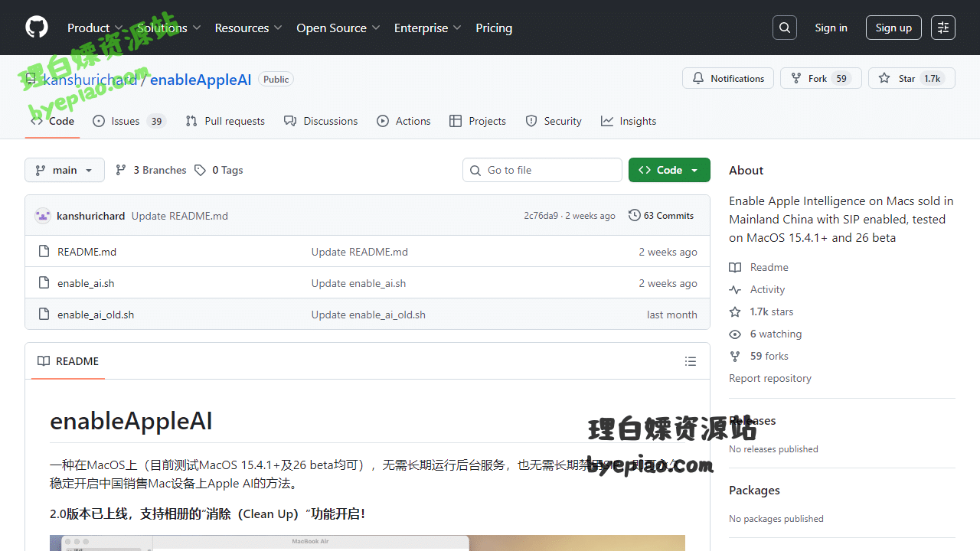
Task: Click the enable_ai_old.sh file icon
Action: click(44, 315)
